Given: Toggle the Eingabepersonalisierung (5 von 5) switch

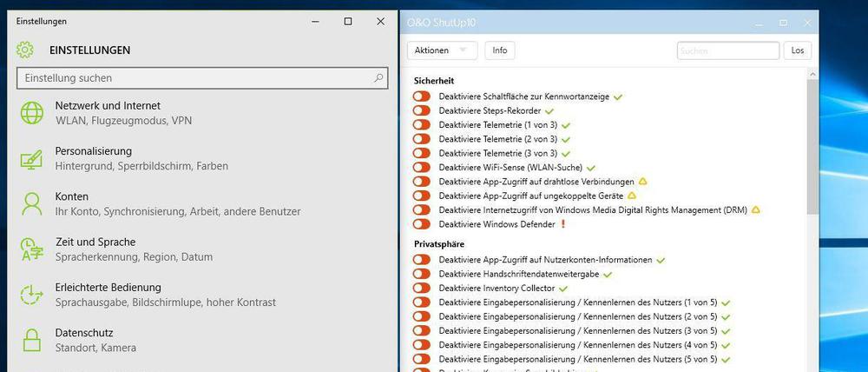Looking at the screenshot, I should pyautogui.click(x=421, y=359).
